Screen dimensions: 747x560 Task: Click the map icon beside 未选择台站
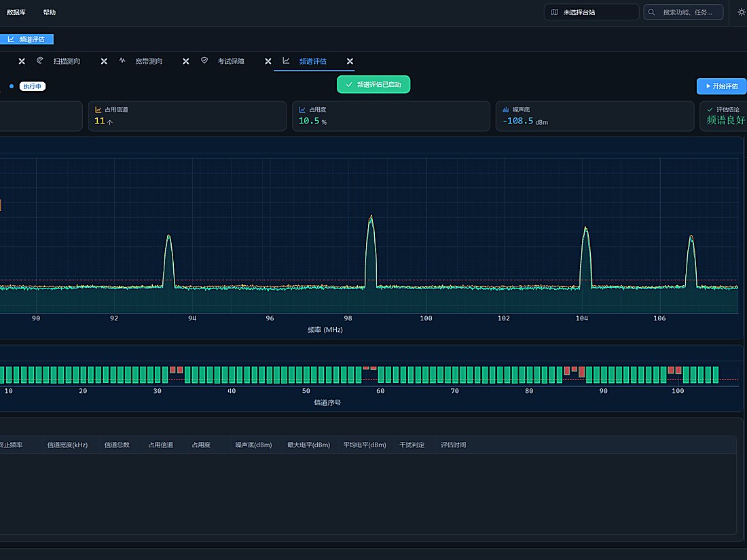coord(555,12)
